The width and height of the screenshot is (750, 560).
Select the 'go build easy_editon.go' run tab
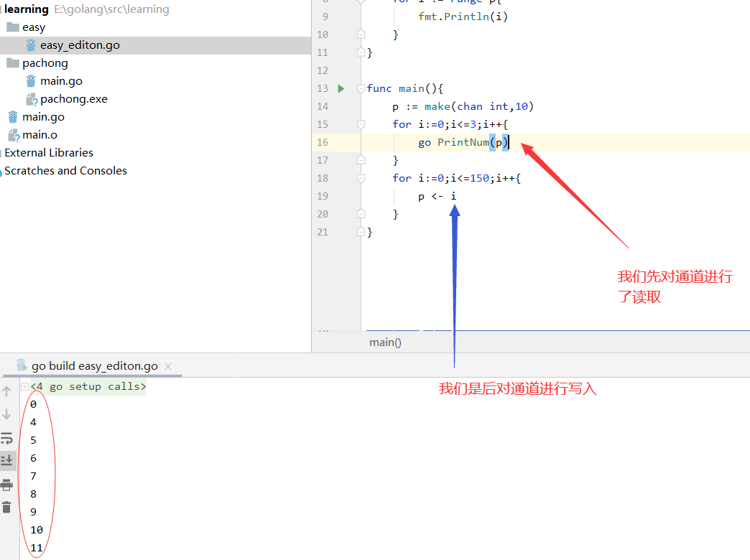(x=94, y=366)
